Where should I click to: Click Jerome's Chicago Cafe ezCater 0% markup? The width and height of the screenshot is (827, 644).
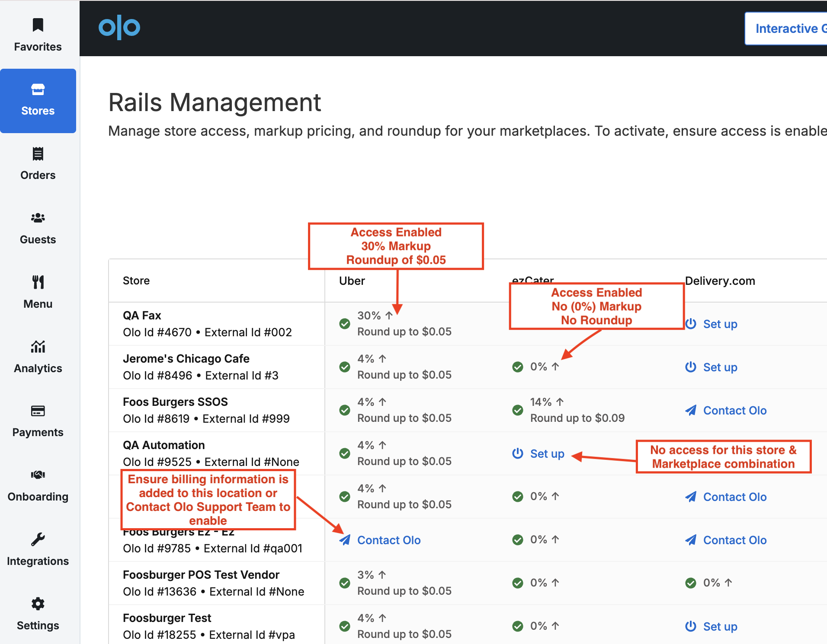pos(545,367)
